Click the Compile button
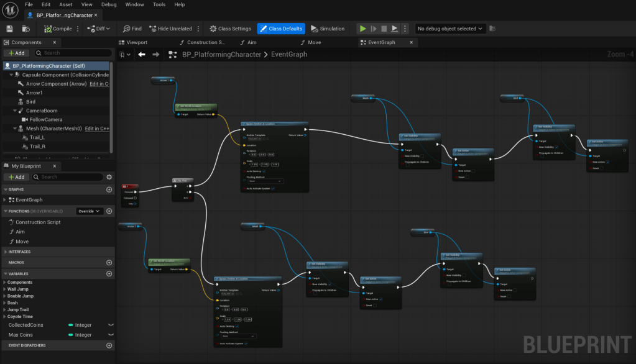Viewport: 636px width, 364px height. [x=58, y=29]
